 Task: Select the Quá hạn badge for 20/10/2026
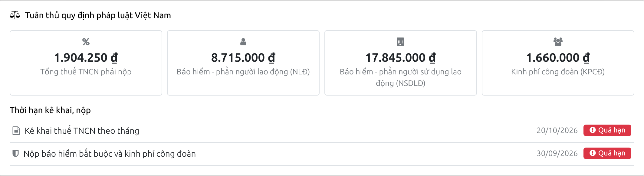[607, 130]
